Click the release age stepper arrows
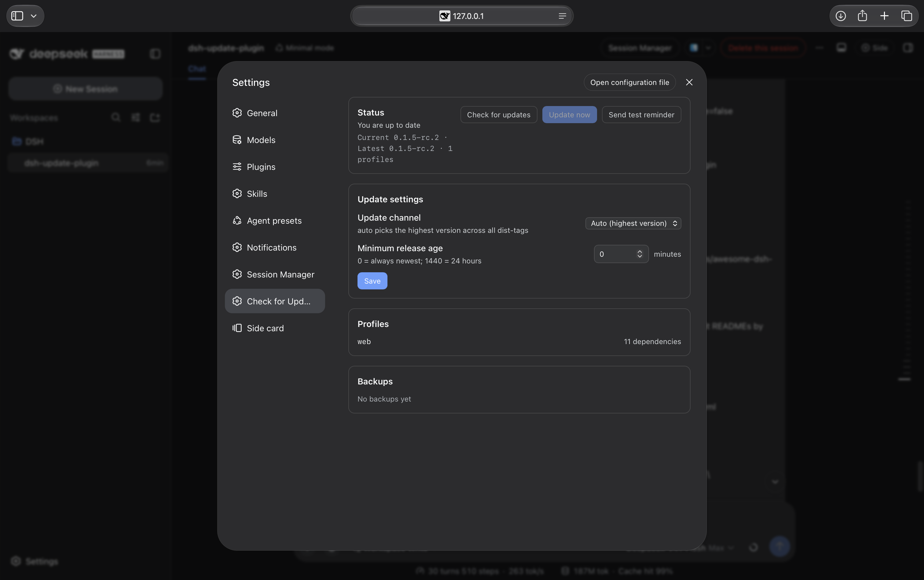This screenshot has width=924, height=580. [x=640, y=254]
